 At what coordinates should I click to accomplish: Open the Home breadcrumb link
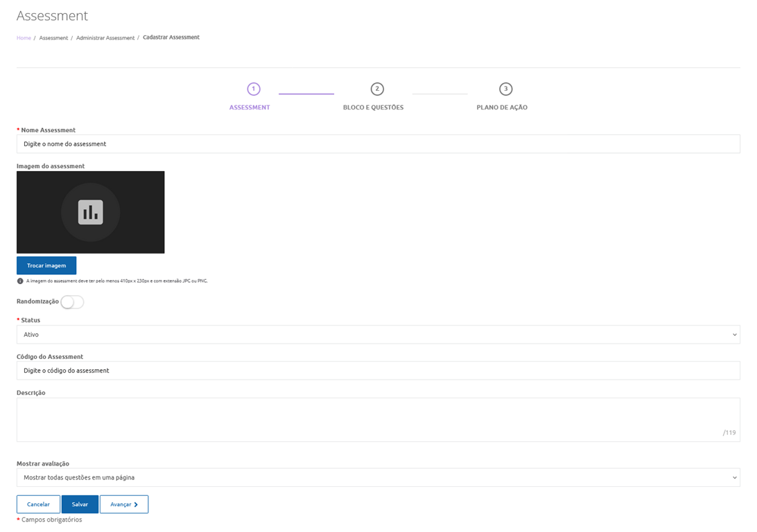click(24, 38)
